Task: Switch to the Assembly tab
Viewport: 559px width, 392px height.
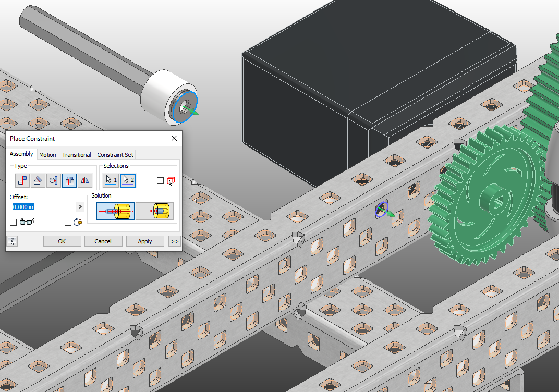Action: pyautogui.click(x=21, y=154)
